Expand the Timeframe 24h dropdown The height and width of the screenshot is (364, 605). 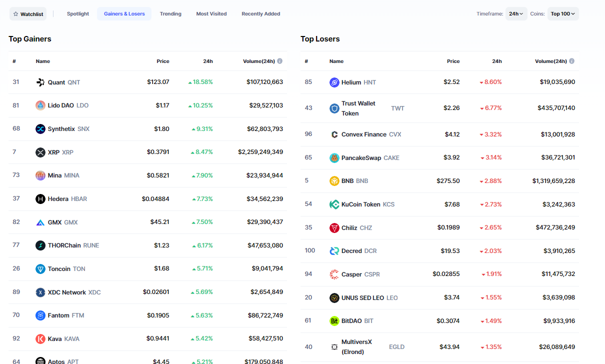[x=516, y=14]
